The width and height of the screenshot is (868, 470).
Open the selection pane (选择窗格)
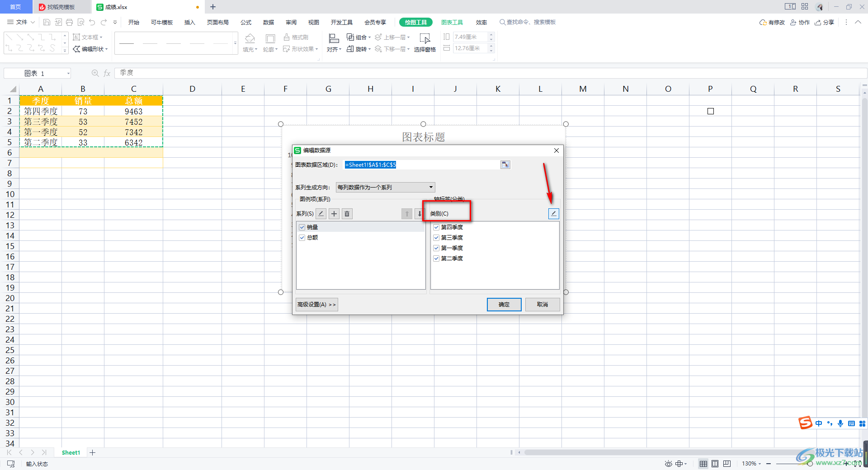tap(425, 43)
